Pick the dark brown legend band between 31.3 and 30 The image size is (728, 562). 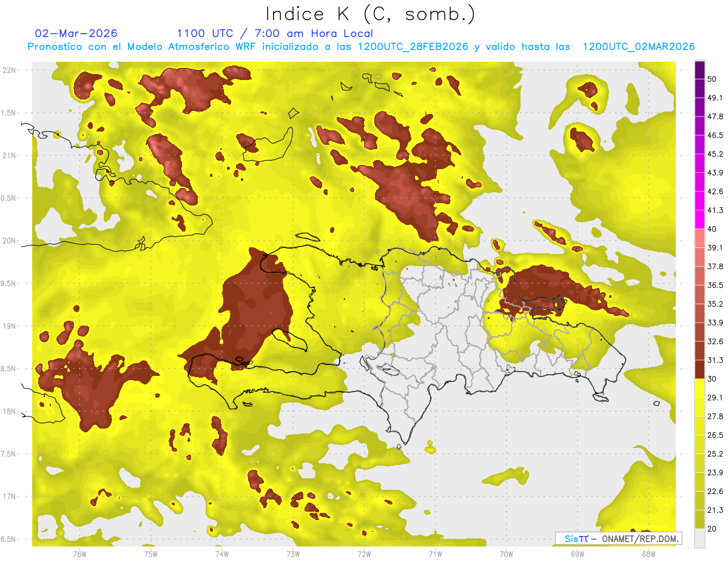click(x=700, y=370)
